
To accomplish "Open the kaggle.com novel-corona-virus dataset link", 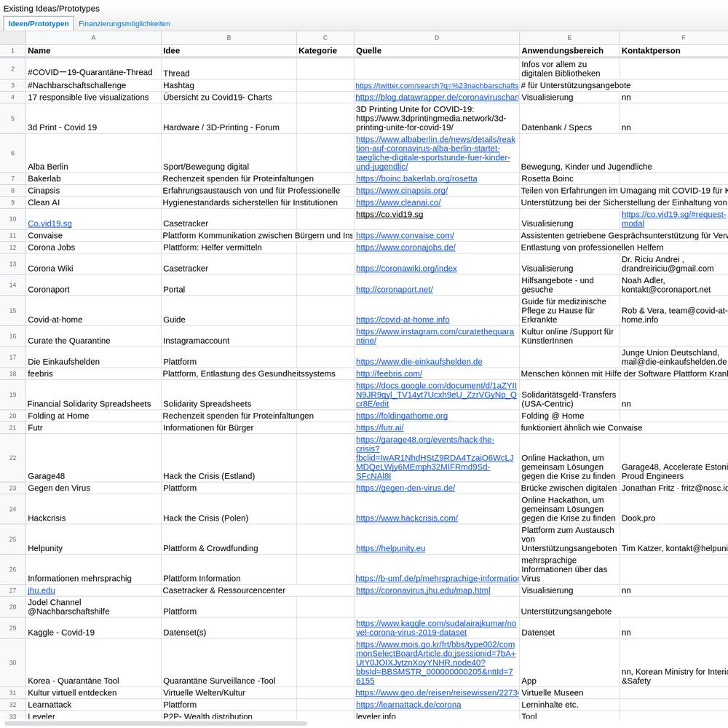I will (436, 628).
